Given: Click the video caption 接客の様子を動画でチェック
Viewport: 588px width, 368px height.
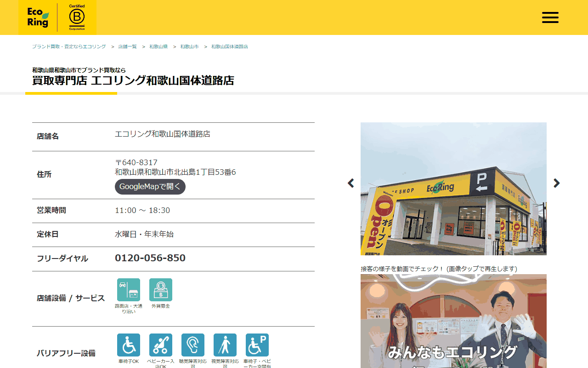Looking at the screenshot, I should (x=439, y=269).
